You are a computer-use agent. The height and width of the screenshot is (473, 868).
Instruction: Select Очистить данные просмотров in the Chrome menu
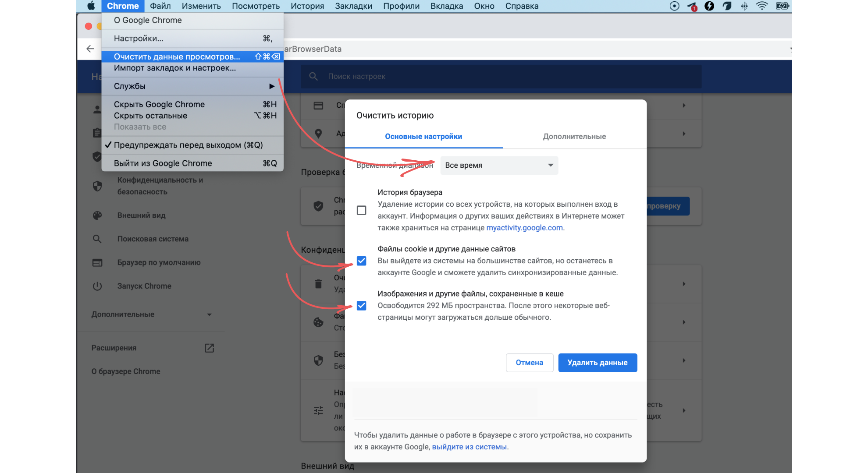click(192, 56)
